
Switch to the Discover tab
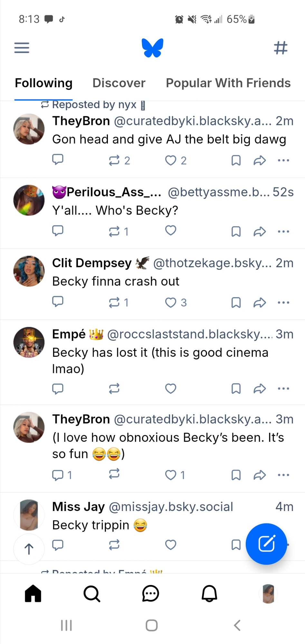click(119, 83)
